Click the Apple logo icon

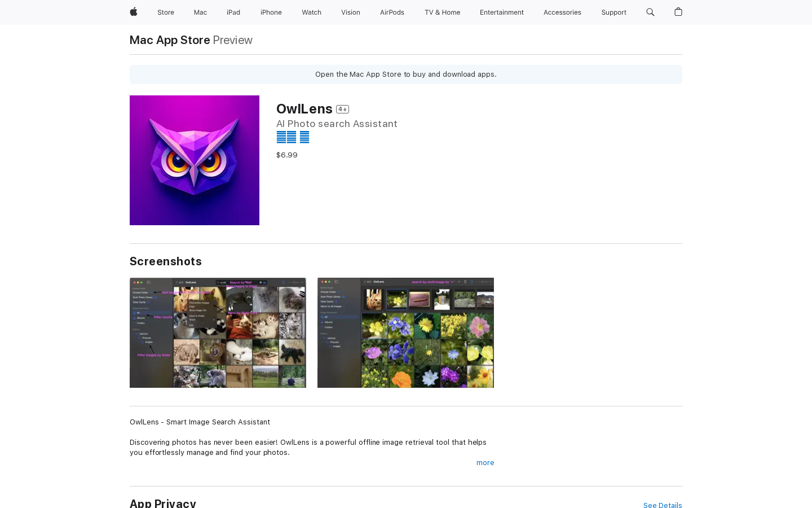[x=134, y=12]
